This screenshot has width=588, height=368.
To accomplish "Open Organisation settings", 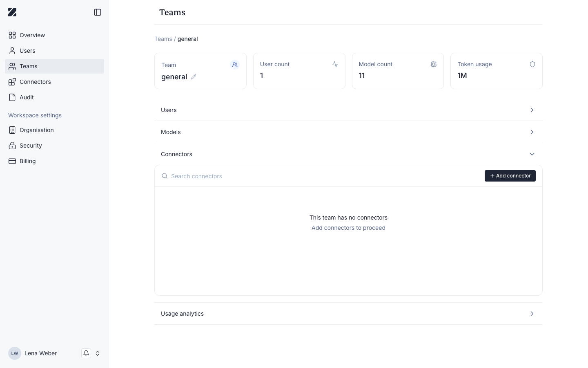I will [x=54, y=130].
